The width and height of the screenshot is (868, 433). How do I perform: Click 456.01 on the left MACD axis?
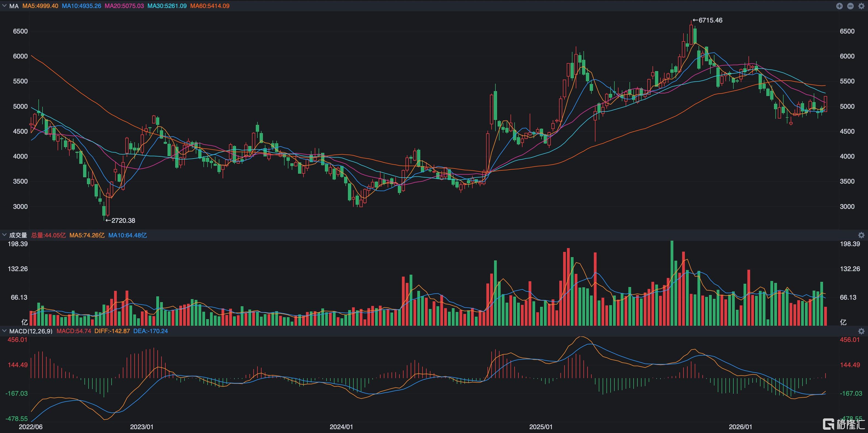coord(18,340)
